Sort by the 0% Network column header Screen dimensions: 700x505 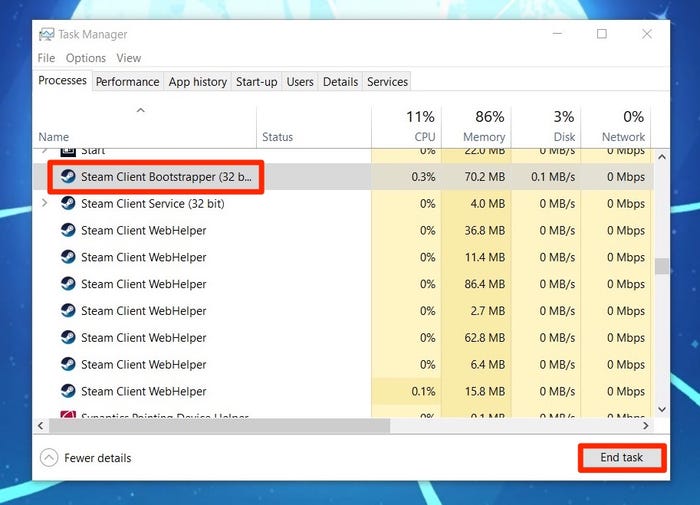pyautogui.click(x=616, y=127)
